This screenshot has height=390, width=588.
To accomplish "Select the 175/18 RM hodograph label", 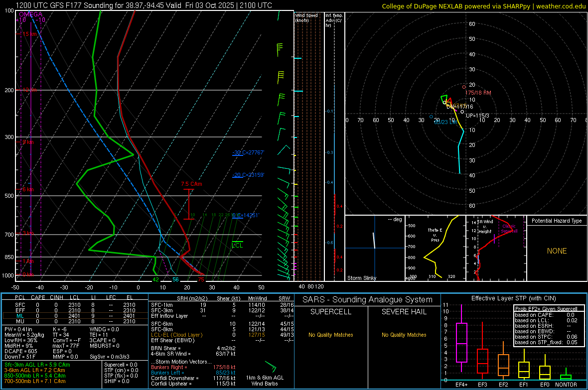I will [x=478, y=93].
